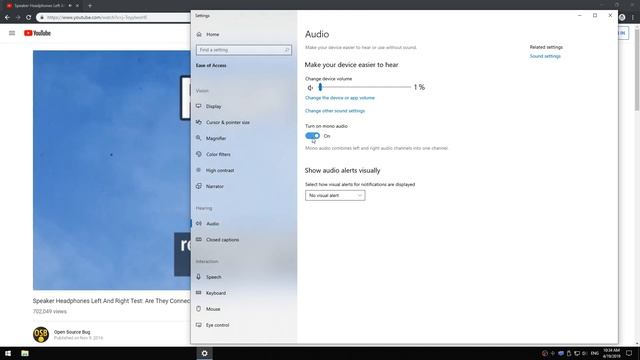
Task: Click the Narrator icon
Action: [199, 186]
